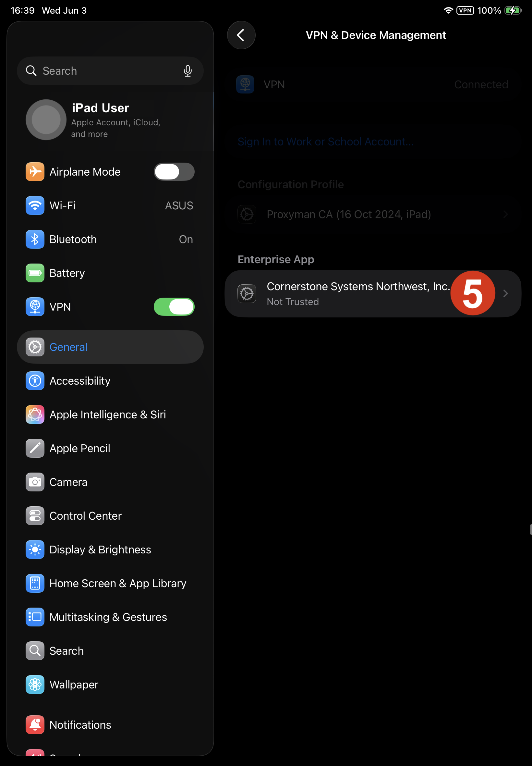This screenshot has height=766, width=532.
Task: Toggle the Airplane Mode switch
Action: [174, 172]
